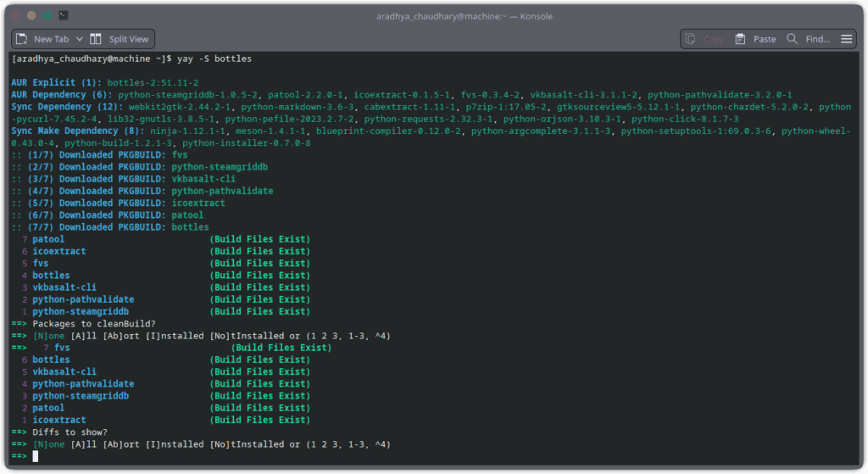Click '(7/7) Downloaded PKGBUILD: bottles' line
868x474 pixels.
click(110, 227)
